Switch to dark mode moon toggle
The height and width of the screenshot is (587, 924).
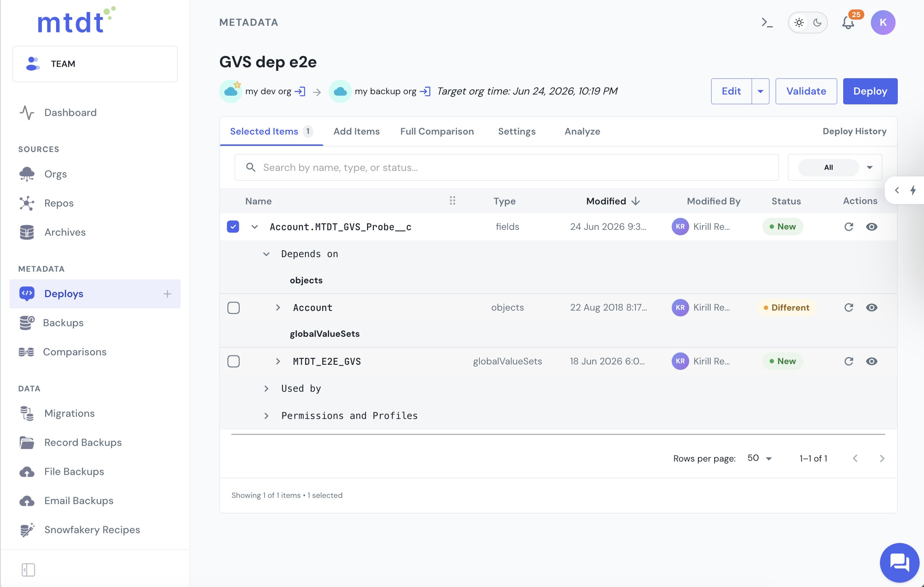pos(817,23)
